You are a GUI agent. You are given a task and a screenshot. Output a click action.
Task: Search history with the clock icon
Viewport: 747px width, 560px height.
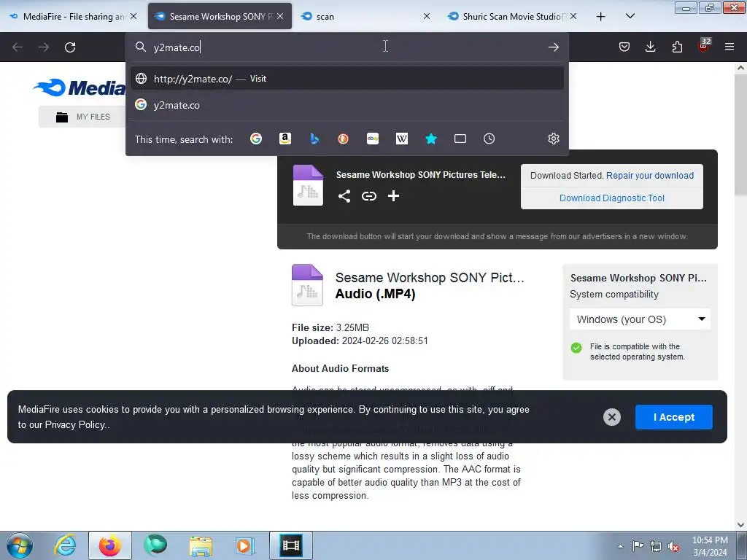489,139
